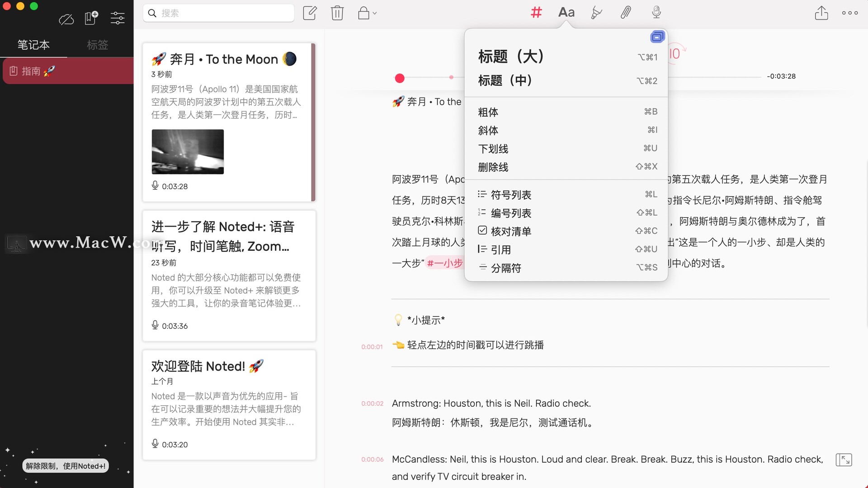Screen dimensions: 868x488
Task: Click the 0:03:36 recording duration label
Action: [x=175, y=326]
